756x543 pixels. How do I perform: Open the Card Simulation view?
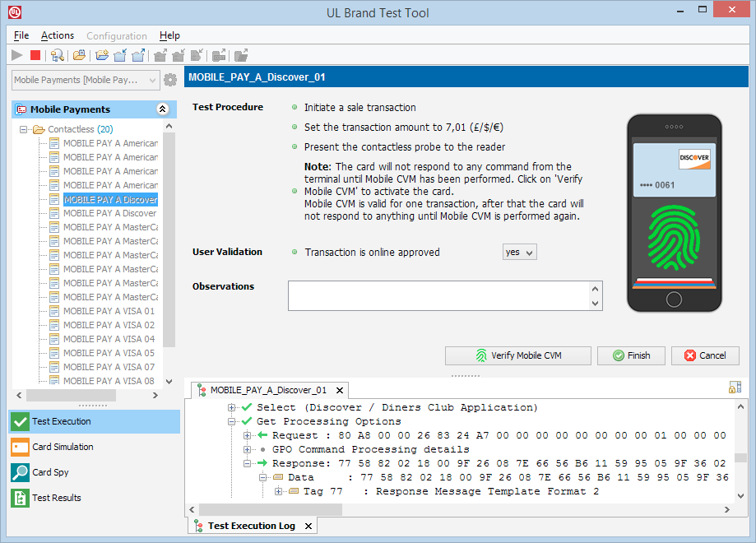tap(95, 447)
